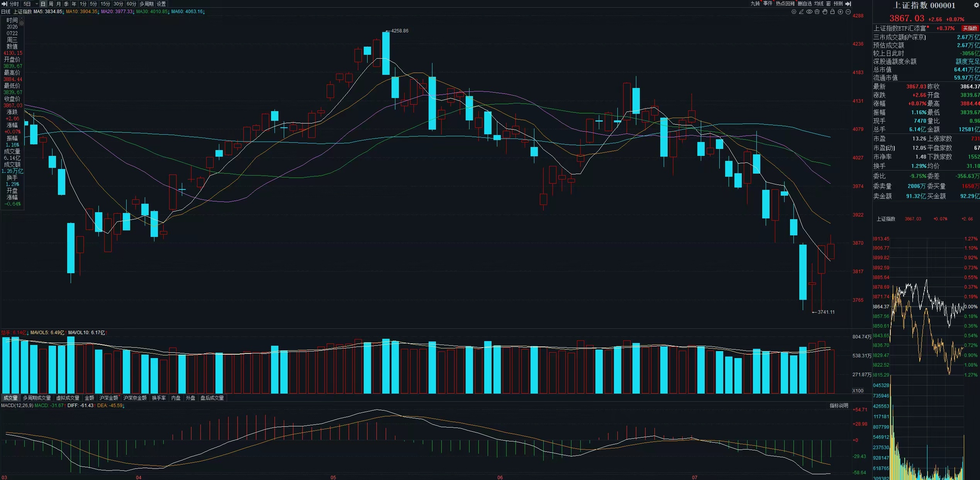Select the 15分 period
This screenshot has height=480, width=980.
click(x=105, y=4)
